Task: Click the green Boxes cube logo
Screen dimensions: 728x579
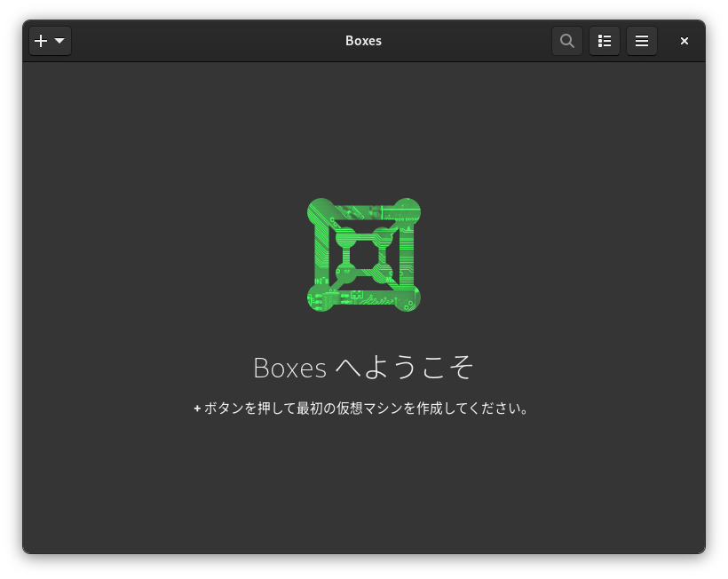Action: (x=364, y=255)
